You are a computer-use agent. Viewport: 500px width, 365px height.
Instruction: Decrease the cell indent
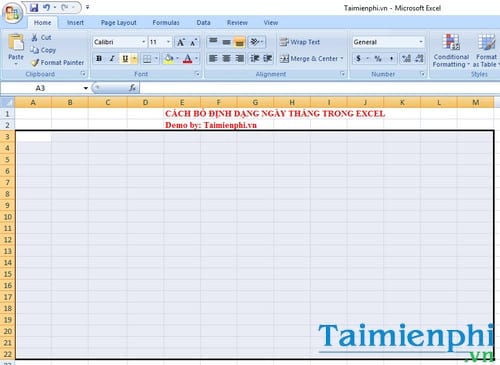point(255,59)
